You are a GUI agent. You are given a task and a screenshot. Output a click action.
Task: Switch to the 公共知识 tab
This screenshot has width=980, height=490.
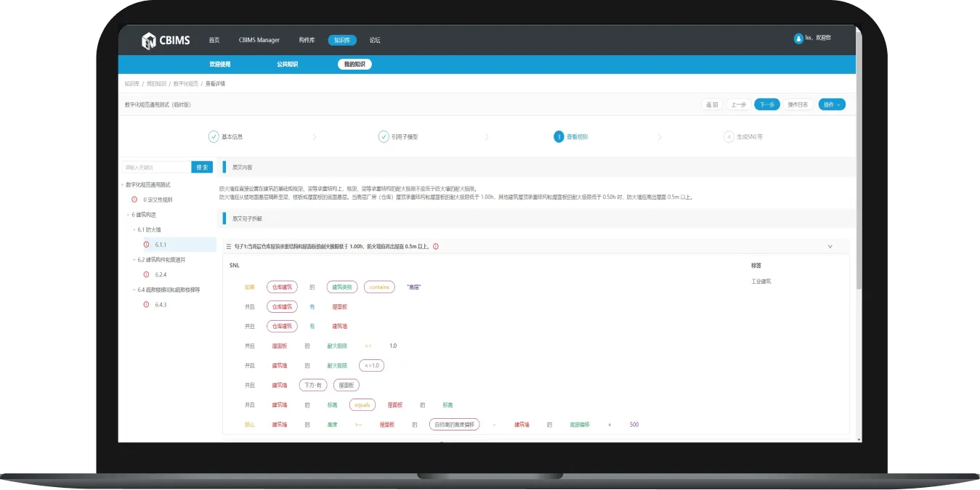[x=287, y=65]
